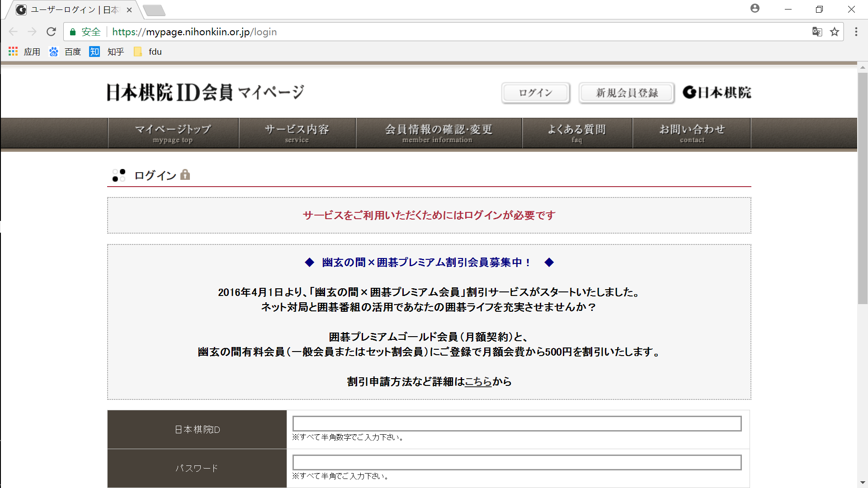The image size is (868, 488).
Task: Click the browser reload page icon
Action: pyautogui.click(x=51, y=32)
